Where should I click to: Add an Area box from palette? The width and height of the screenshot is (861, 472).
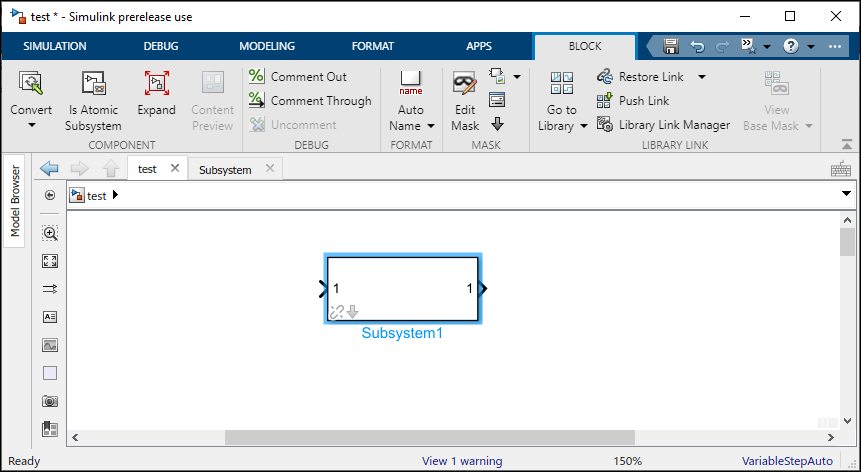(x=50, y=373)
